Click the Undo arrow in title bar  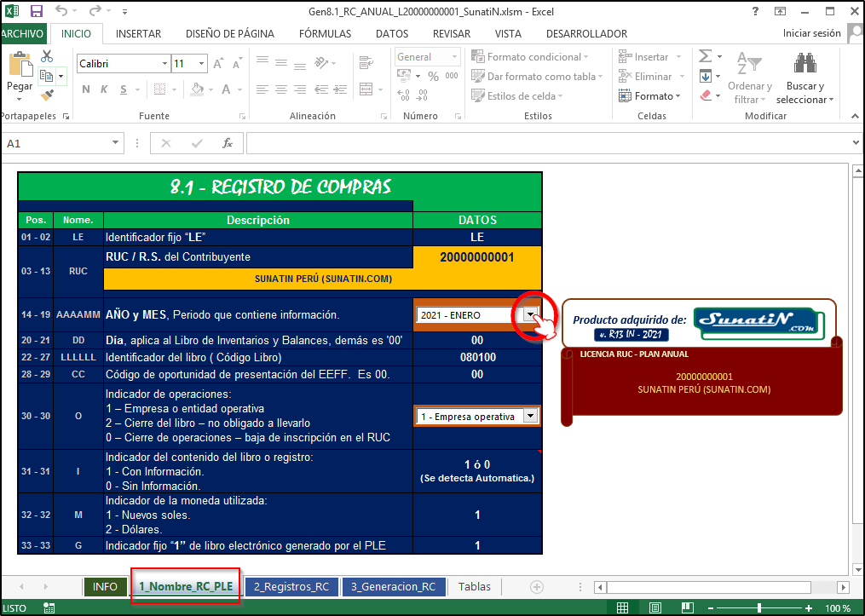tap(61, 12)
